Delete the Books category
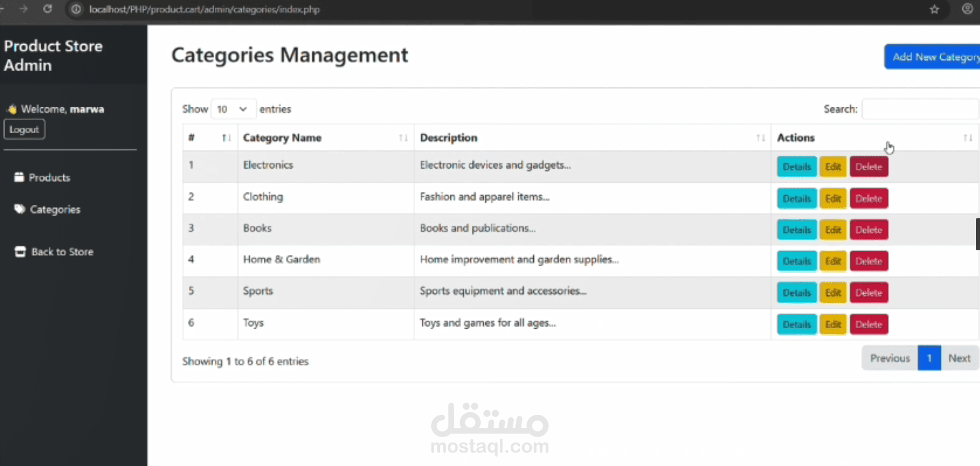The width and height of the screenshot is (980, 466). (x=868, y=230)
